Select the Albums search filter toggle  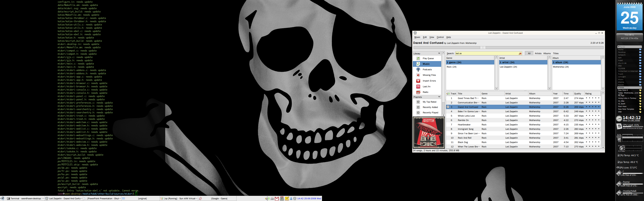(547, 53)
